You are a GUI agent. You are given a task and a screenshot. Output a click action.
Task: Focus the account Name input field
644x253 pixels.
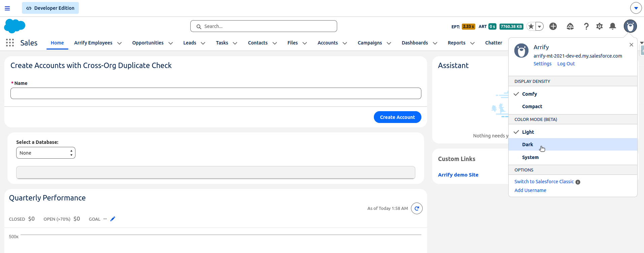pyautogui.click(x=216, y=93)
